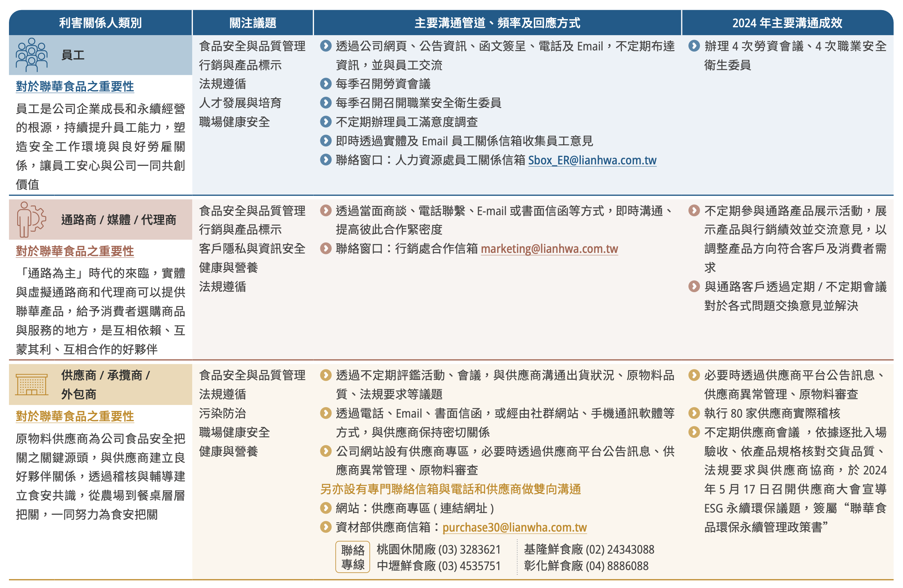Open the marketing@lianhwa.com.tw email link
Image resolution: width=903 pixels, height=588 pixels.
[549, 249]
